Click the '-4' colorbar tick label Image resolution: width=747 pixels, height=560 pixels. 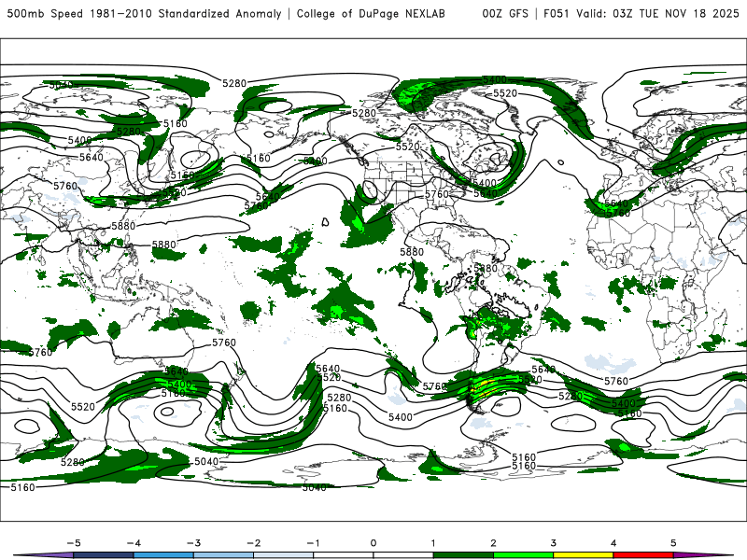click(x=134, y=543)
